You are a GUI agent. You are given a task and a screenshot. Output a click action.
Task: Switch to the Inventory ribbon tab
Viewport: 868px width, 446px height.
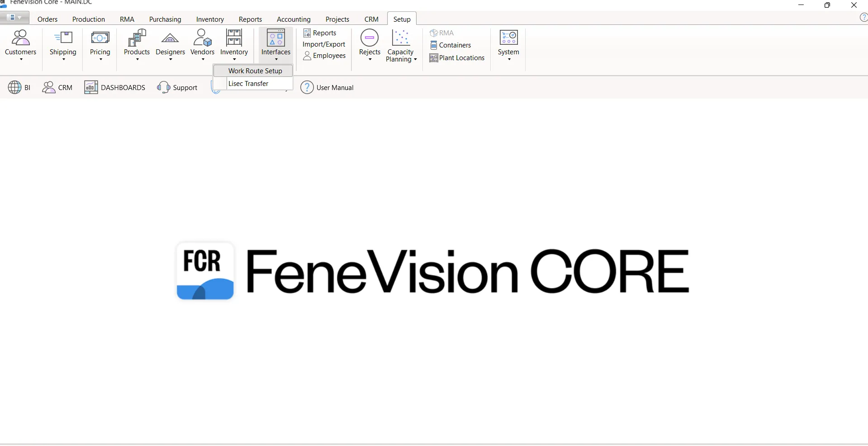pos(210,19)
